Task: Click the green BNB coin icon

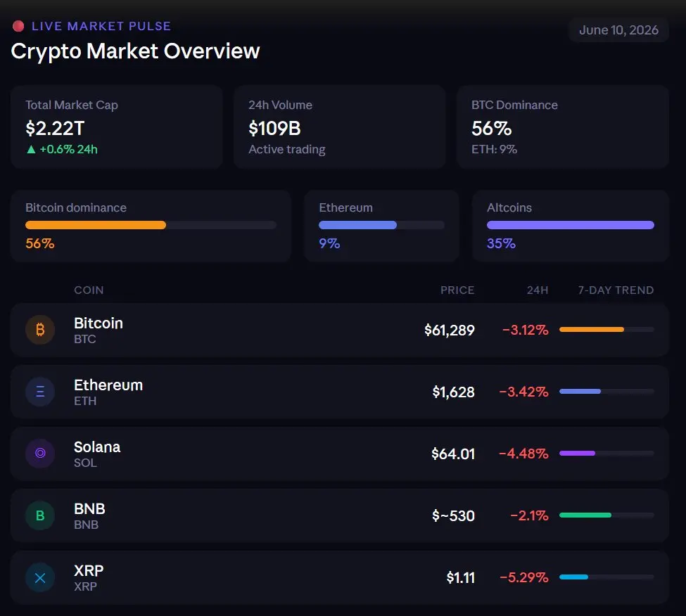Action: 40,515
